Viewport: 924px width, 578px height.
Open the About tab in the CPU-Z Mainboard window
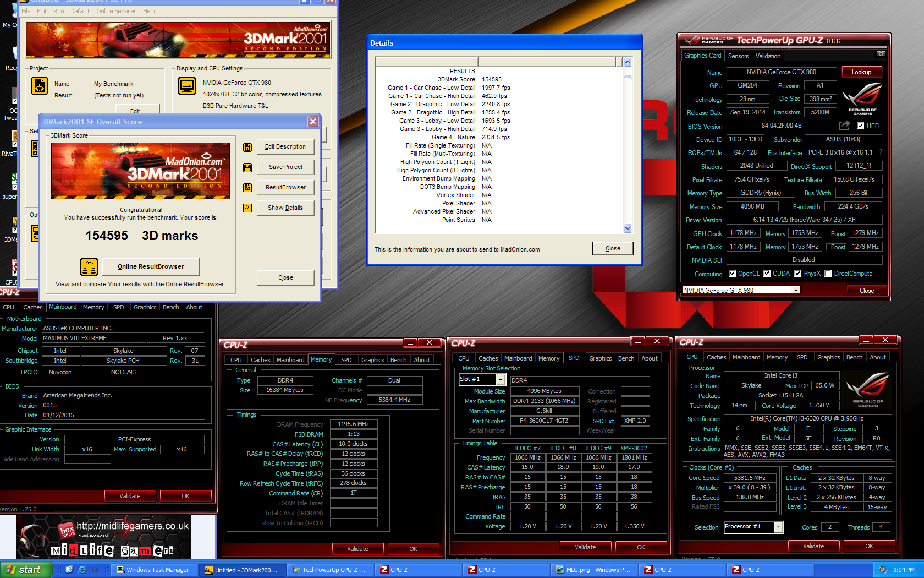pos(194,307)
